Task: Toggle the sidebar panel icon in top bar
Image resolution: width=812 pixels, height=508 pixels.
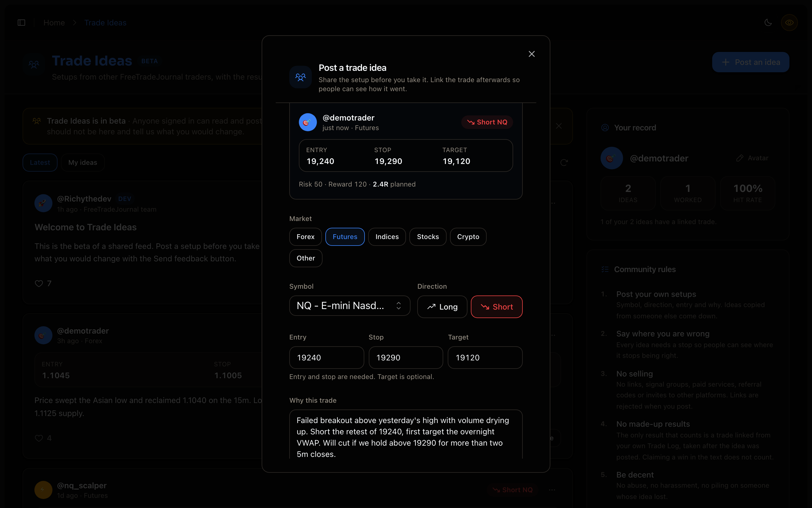Action: pyautogui.click(x=21, y=23)
